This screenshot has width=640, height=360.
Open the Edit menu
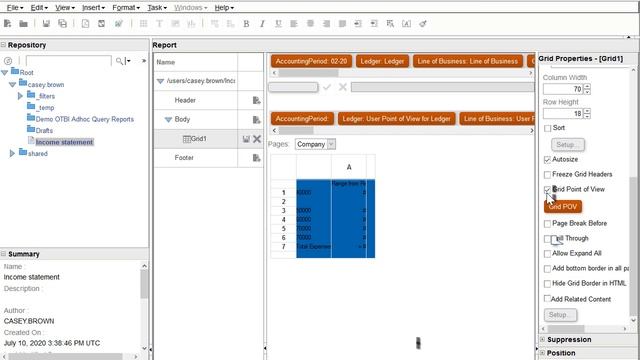point(39,7)
